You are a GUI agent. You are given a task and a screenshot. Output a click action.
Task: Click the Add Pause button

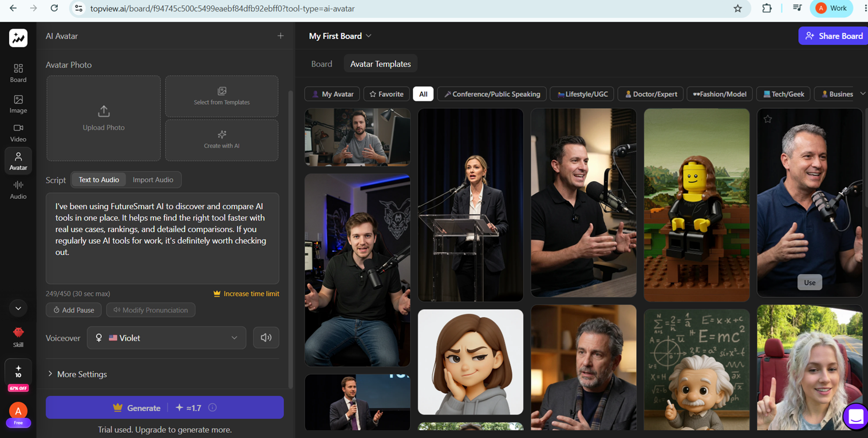74,310
